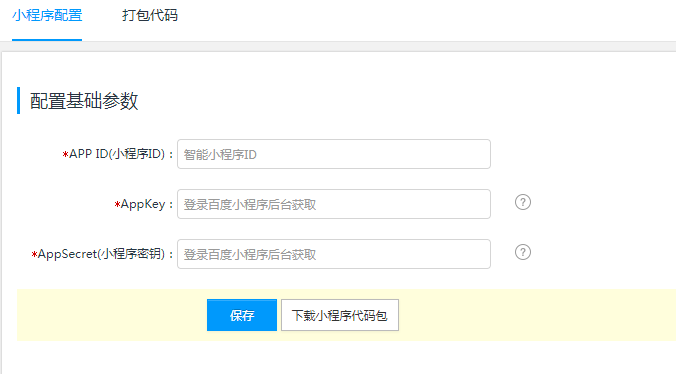Click the red asterisk before APP ID

(x=65, y=154)
